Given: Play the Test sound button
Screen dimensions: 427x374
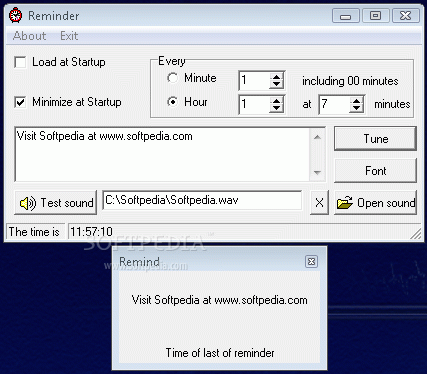Looking at the screenshot, I should pyautogui.click(x=56, y=202).
